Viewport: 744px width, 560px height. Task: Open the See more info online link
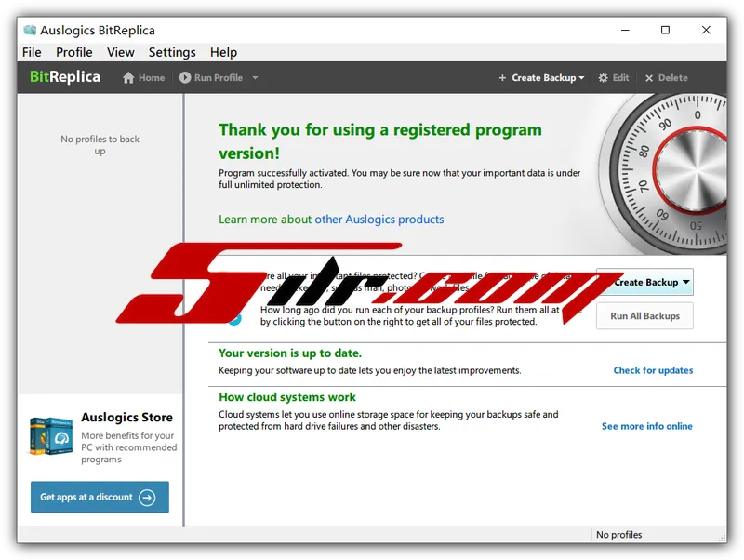point(646,426)
